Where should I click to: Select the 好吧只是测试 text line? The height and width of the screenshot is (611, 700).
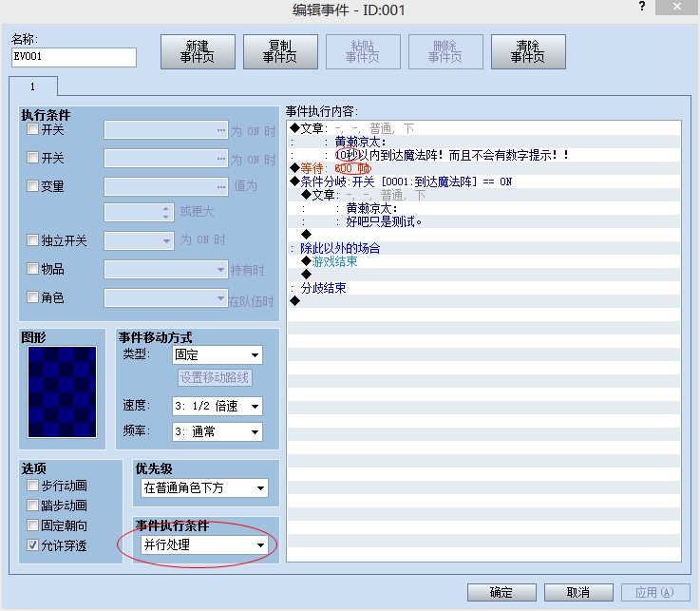tap(484, 221)
